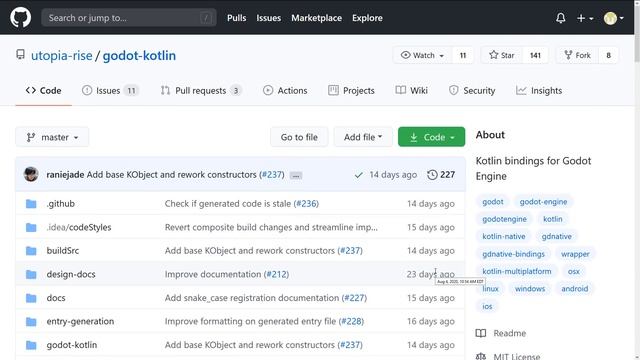
Task: View the 141 stargazers count
Action: pyautogui.click(x=535, y=55)
